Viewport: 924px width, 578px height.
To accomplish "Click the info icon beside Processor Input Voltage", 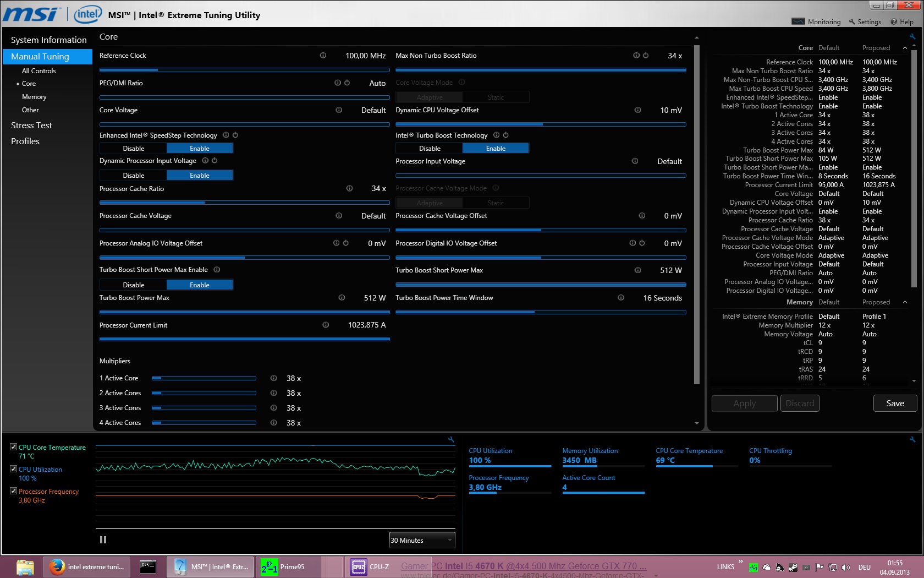I will (x=635, y=161).
